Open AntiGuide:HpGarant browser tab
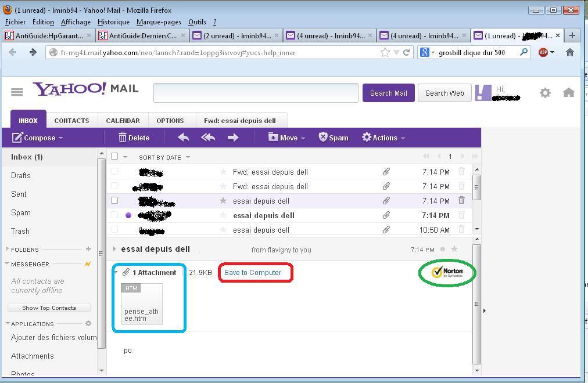Screen dimensions: 588x383 coord(48,35)
